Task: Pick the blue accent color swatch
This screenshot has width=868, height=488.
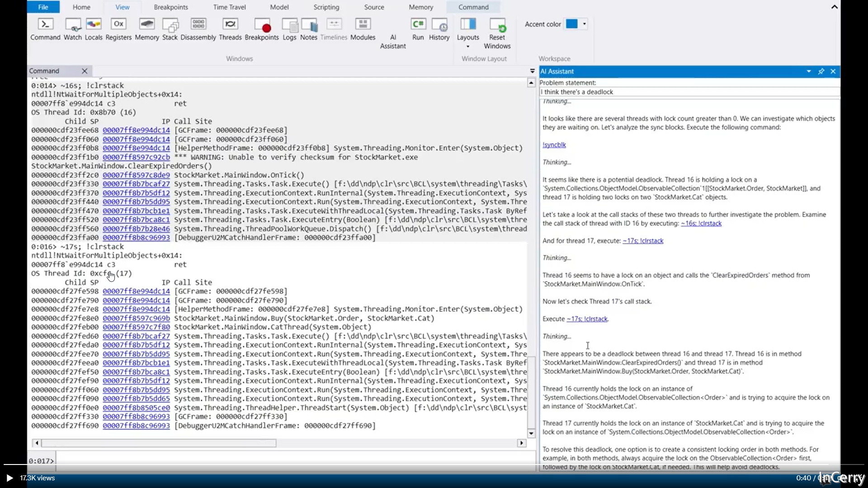Action: (x=572, y=24)
